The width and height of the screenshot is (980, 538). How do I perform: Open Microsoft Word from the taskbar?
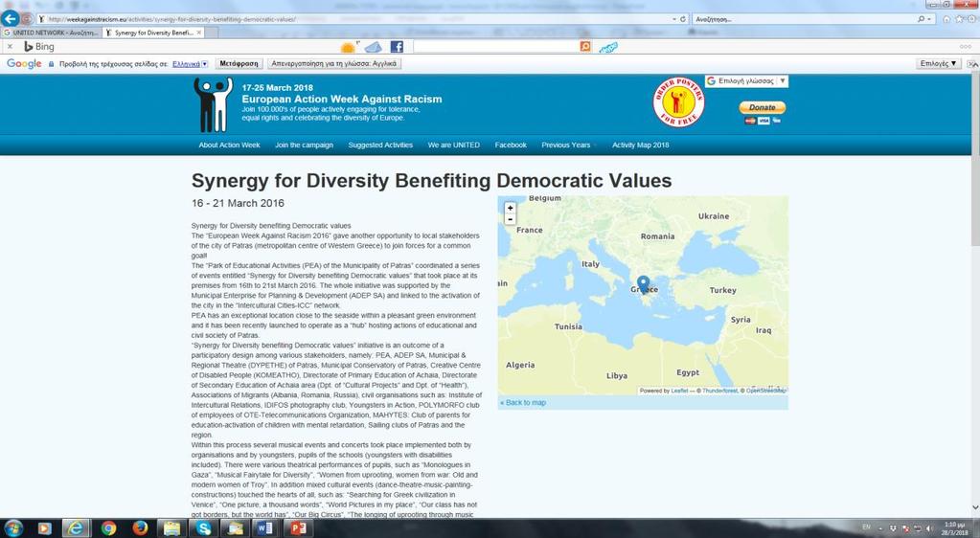click(x=264, y=528)
